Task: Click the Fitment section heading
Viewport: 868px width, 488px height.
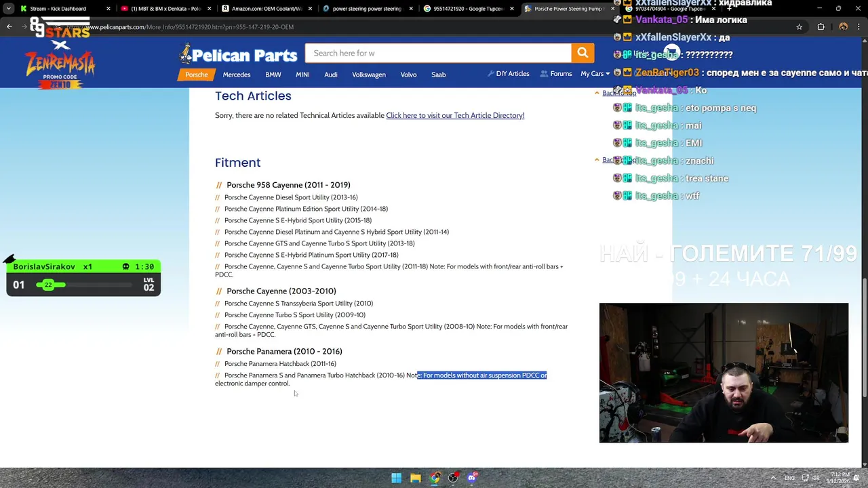Action: coord(237,163)
